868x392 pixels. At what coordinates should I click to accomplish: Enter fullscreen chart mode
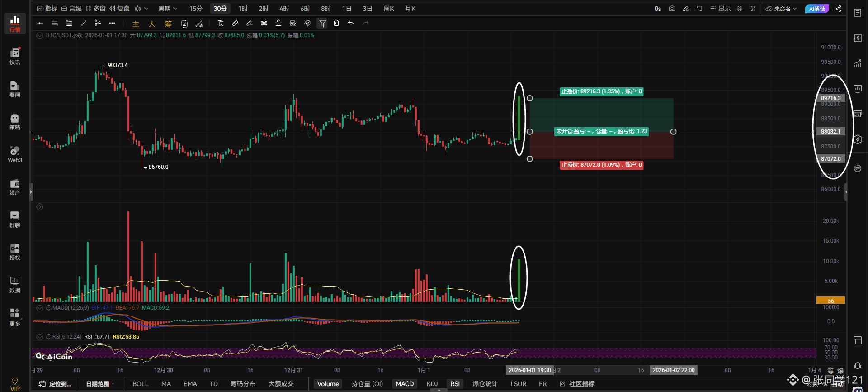pos(753,9)
